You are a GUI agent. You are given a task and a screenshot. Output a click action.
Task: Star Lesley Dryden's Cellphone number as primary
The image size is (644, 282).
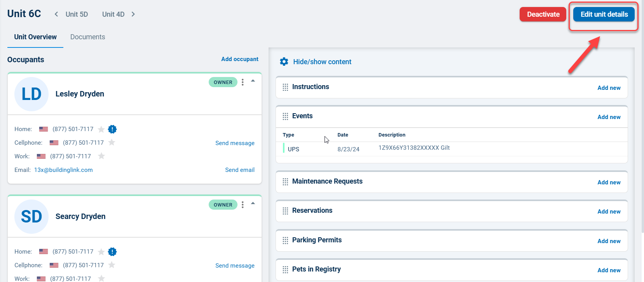(112, 142)
